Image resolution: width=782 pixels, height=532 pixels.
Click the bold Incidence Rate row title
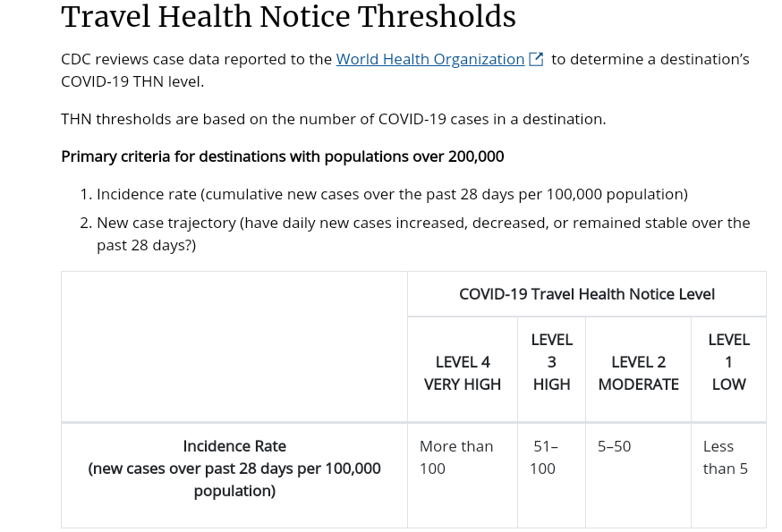(x=234, y=445)
